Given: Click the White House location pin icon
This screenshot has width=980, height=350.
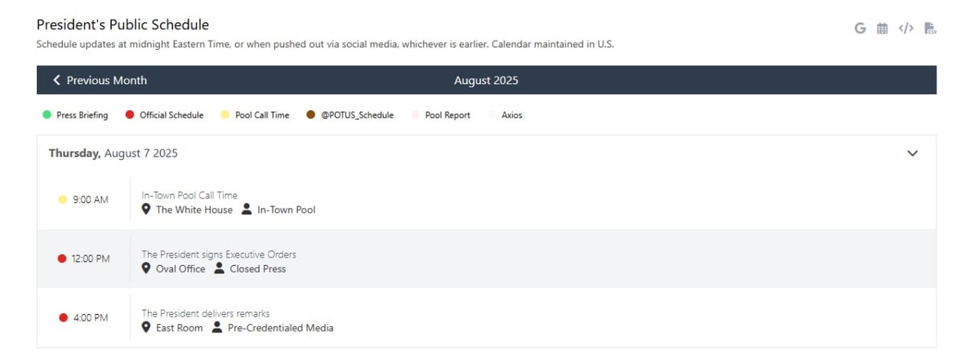Looking at the screenshot, I should pos(146,210).
